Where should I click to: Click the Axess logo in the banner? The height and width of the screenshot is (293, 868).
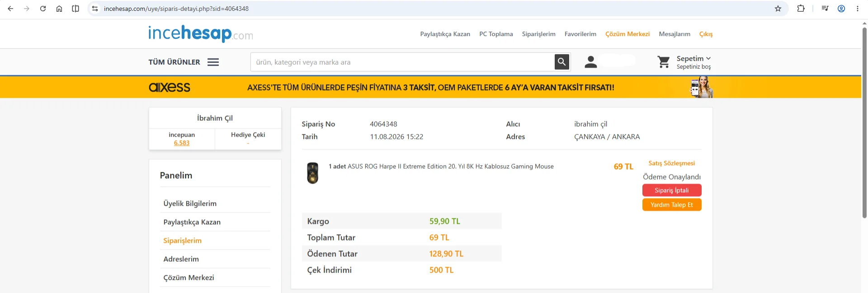(170, 87)
